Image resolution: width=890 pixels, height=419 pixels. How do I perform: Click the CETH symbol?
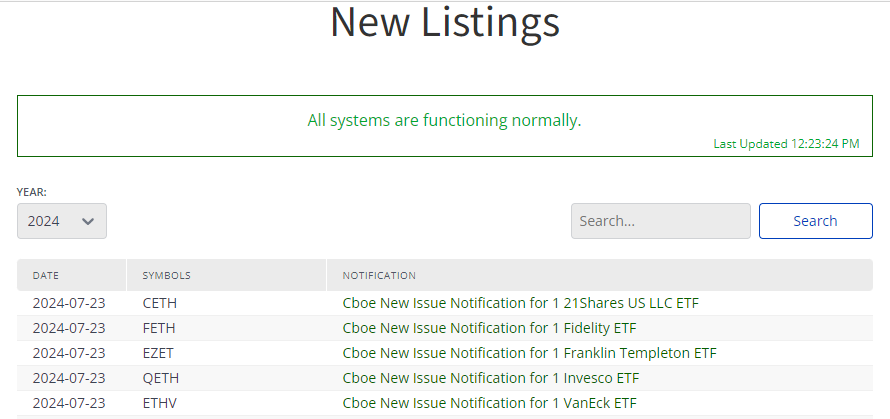tap(160, 302)
